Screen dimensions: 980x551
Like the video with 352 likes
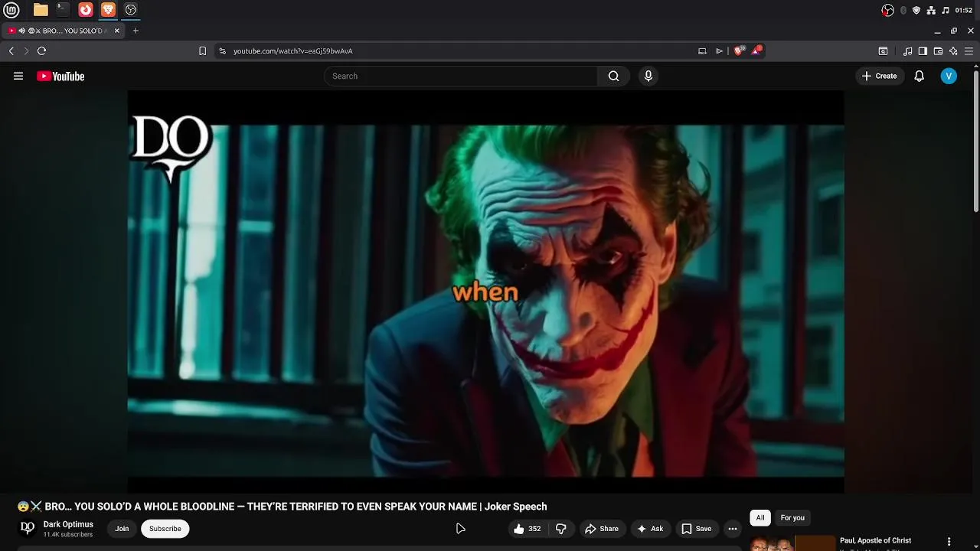[528, 529]
